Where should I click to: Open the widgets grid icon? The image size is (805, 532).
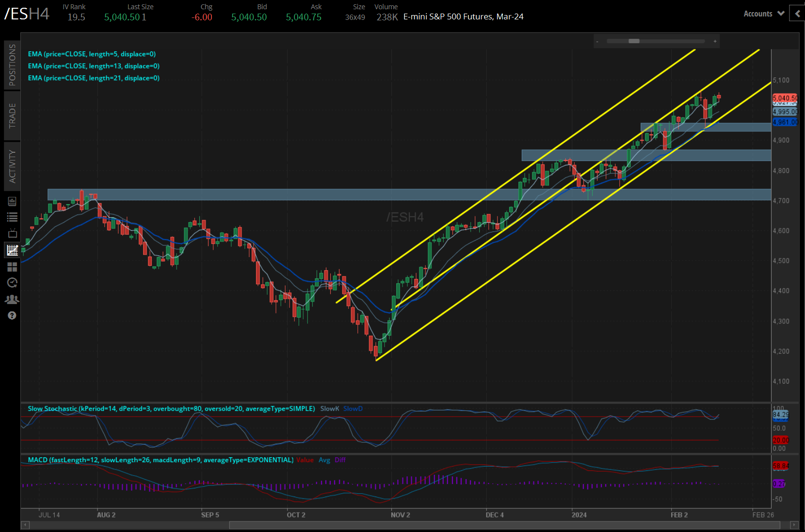pyautogui.click(x=12, y=266)
